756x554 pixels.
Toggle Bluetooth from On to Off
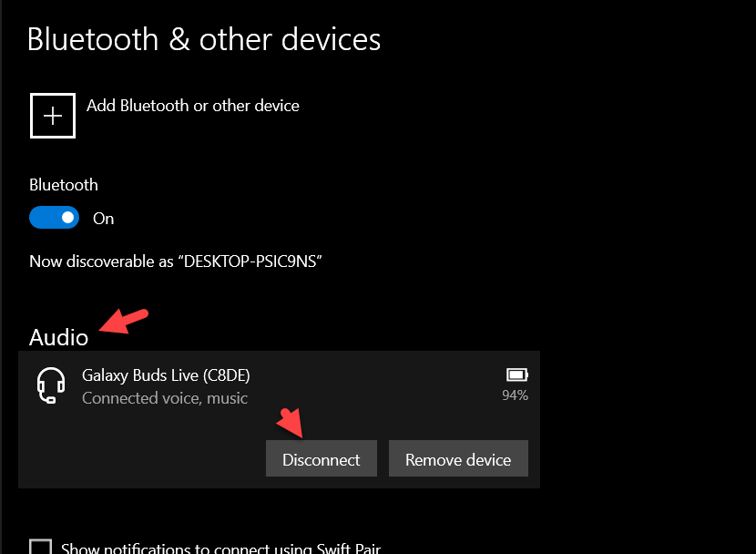coord(54,217)
